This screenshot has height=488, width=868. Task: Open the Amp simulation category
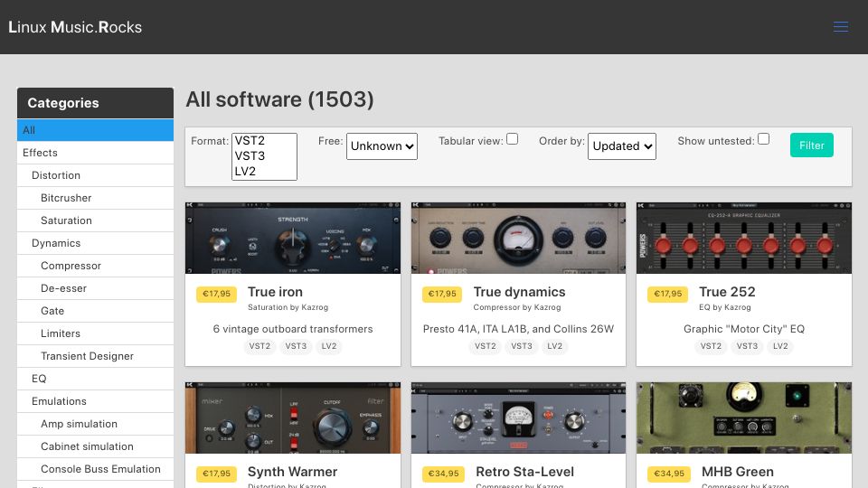pos(95,424)
